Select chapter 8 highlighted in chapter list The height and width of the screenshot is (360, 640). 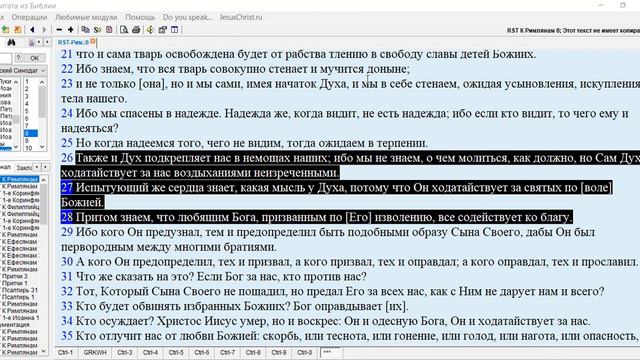tap(31, 133)
